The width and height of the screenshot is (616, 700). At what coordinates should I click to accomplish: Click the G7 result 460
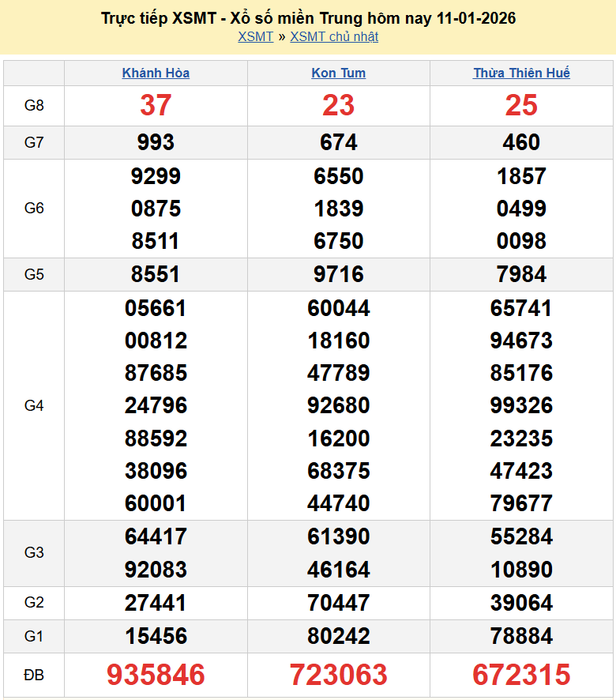(x=521, y=142)
